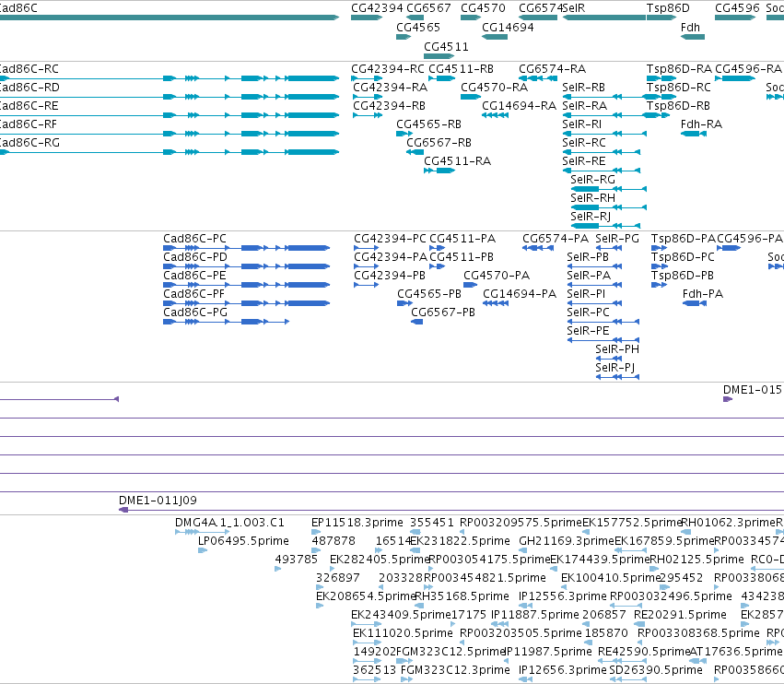Select the RH35168.5prime EST label
The height and width of the screenshot is (684, 784).
click(x=462, y=596)
